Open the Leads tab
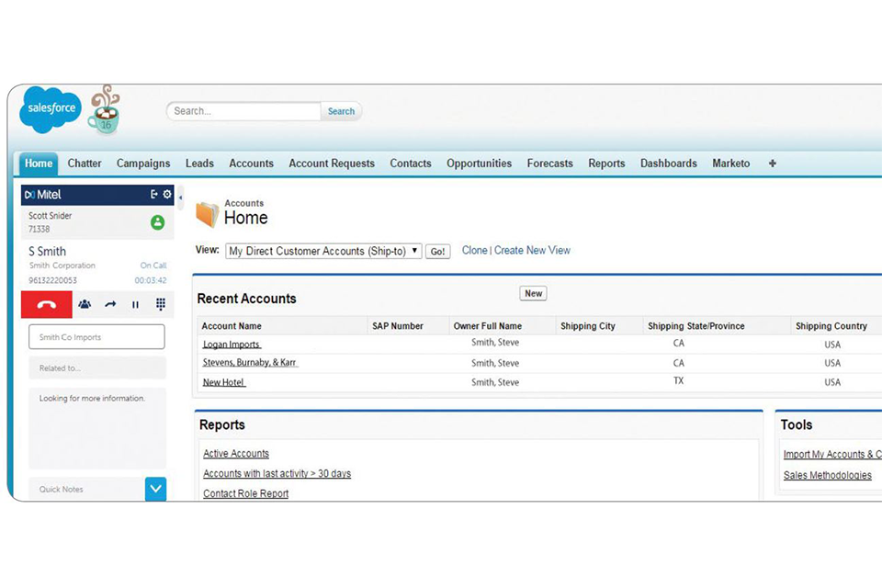Image resolution: width=882 pixels, height=588 pixels. pyautogui.click(x=199, y=164)
